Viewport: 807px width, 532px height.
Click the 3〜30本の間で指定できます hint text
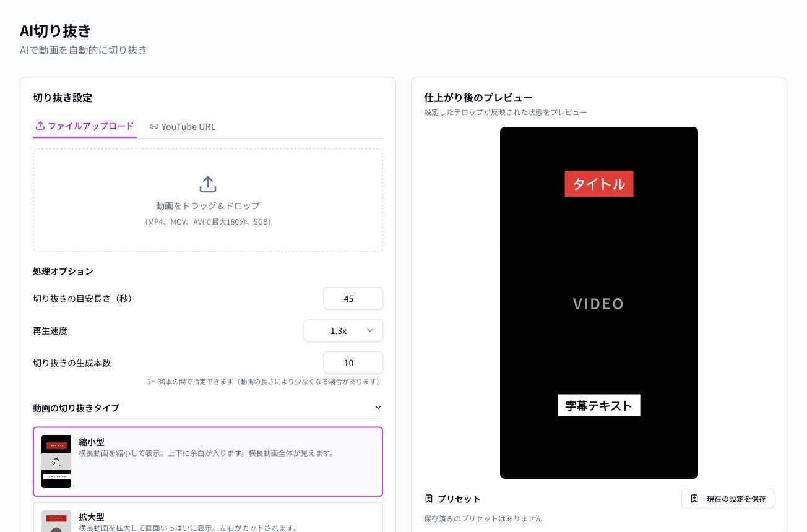pyautogui.click(x=265, y=382)
